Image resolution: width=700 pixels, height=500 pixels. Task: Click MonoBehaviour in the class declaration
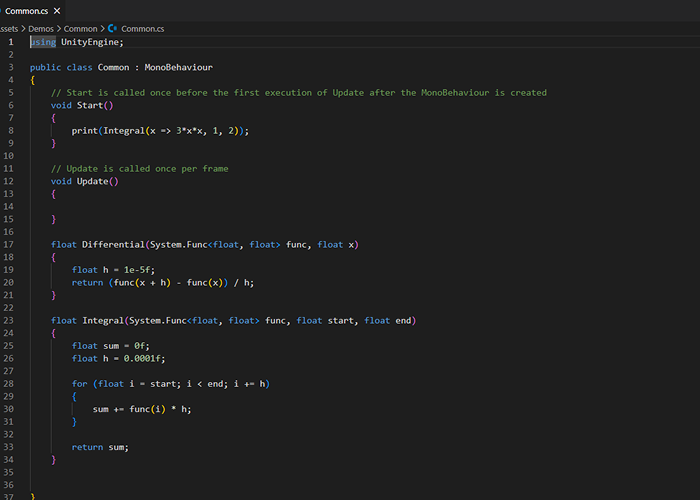pos(178,67)
